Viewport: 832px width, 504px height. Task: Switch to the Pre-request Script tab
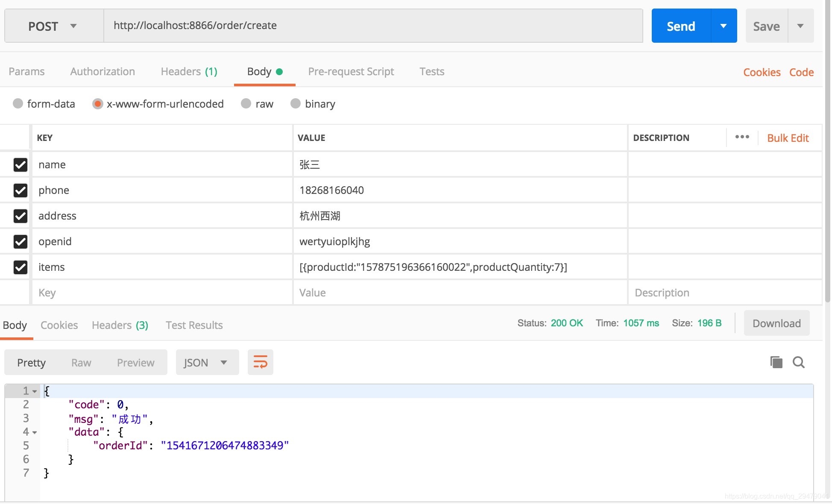coord(351,71)
